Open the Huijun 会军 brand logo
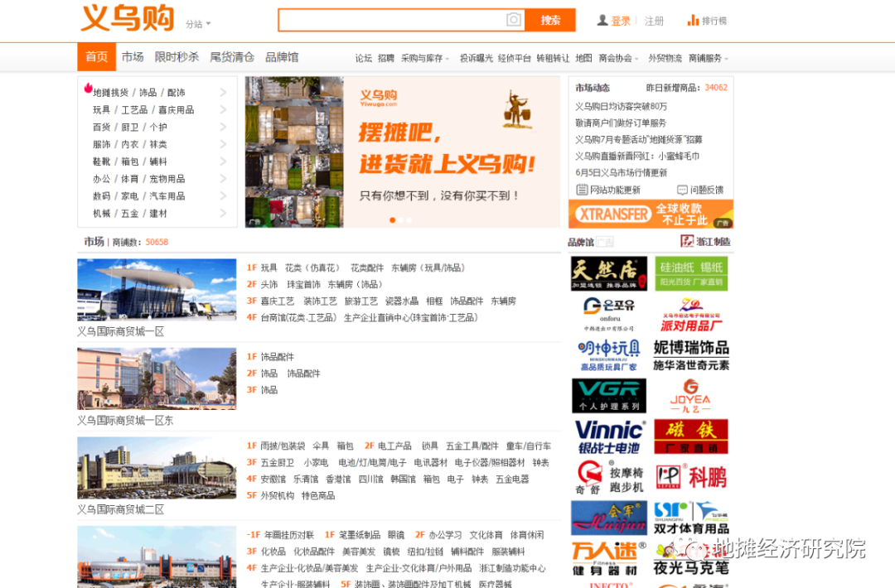This screenshot has width=895, height=588. (609, 518)
